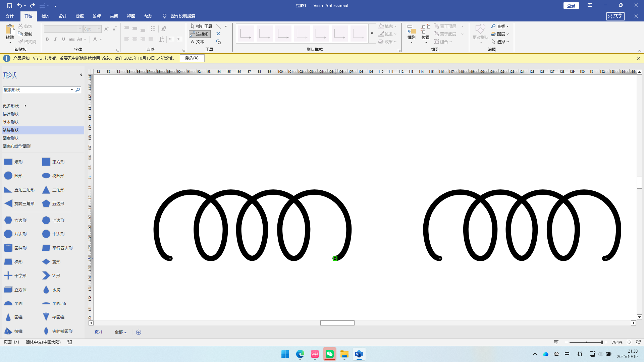This screenshot has width=644, height=362.
Task: Select the line drawing tool icon
Action: coord(219,26)
